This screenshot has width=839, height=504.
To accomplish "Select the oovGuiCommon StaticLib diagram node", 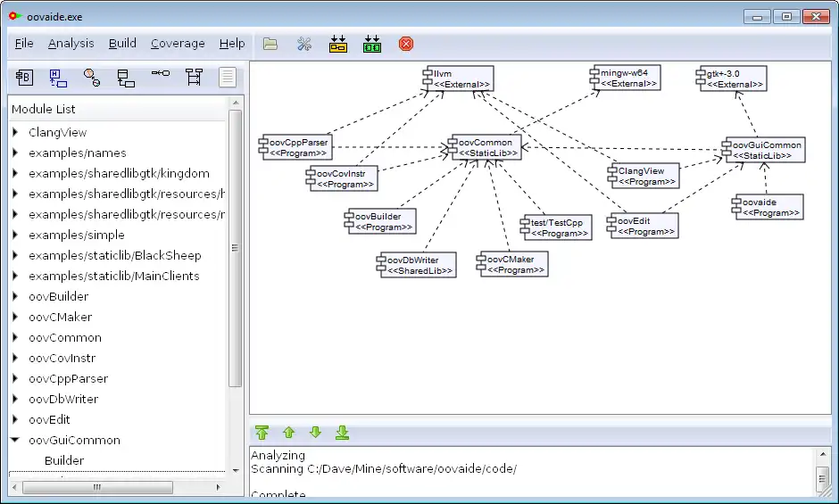I will tap(763, 150).
